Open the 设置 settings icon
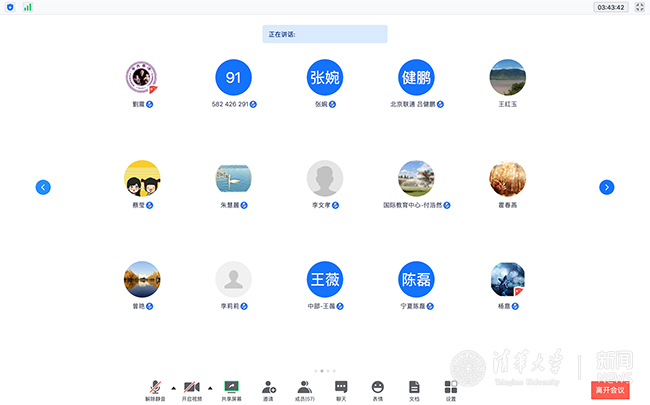The image size is (650, 405). pyautogui.click(x=450, y=387)
